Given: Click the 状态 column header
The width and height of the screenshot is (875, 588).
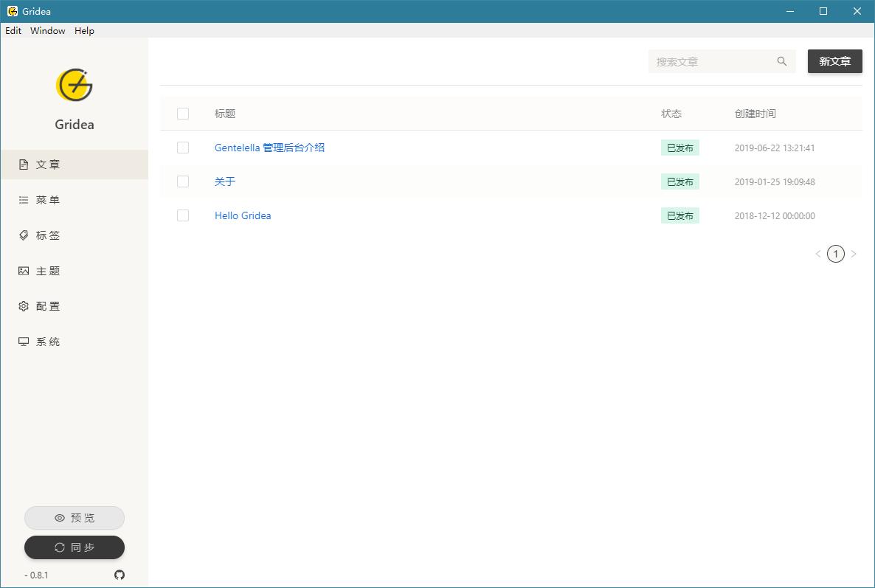Looking at the screenshot, I should [671, 114].
